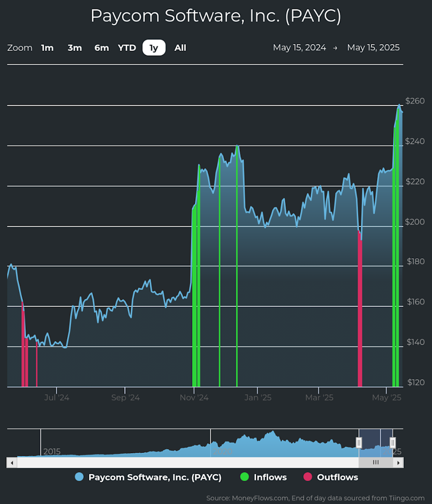Click the May '25 axis label

[x=387, y=398]
